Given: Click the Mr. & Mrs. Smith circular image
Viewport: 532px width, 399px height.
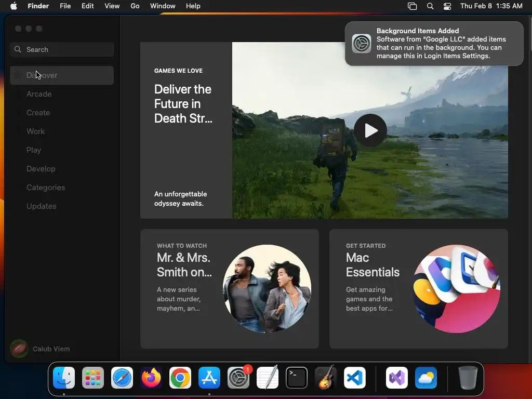Looking at the screenshot, I should [x=267, y=289].
